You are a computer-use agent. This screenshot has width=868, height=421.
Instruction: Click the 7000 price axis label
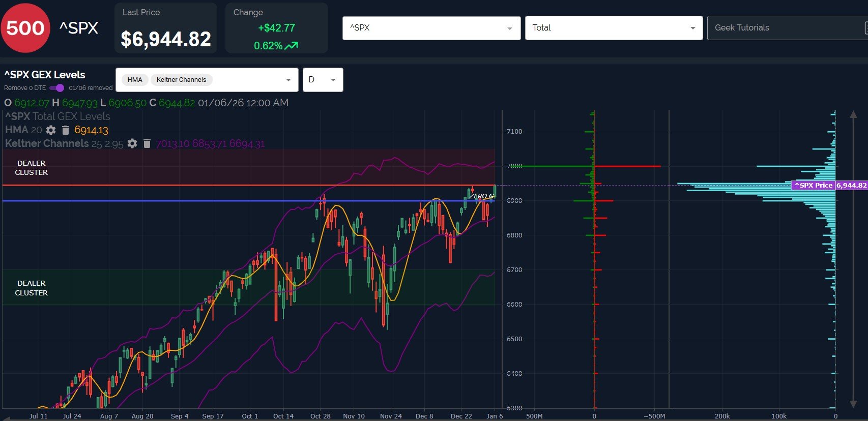click(x=514, y=166)
